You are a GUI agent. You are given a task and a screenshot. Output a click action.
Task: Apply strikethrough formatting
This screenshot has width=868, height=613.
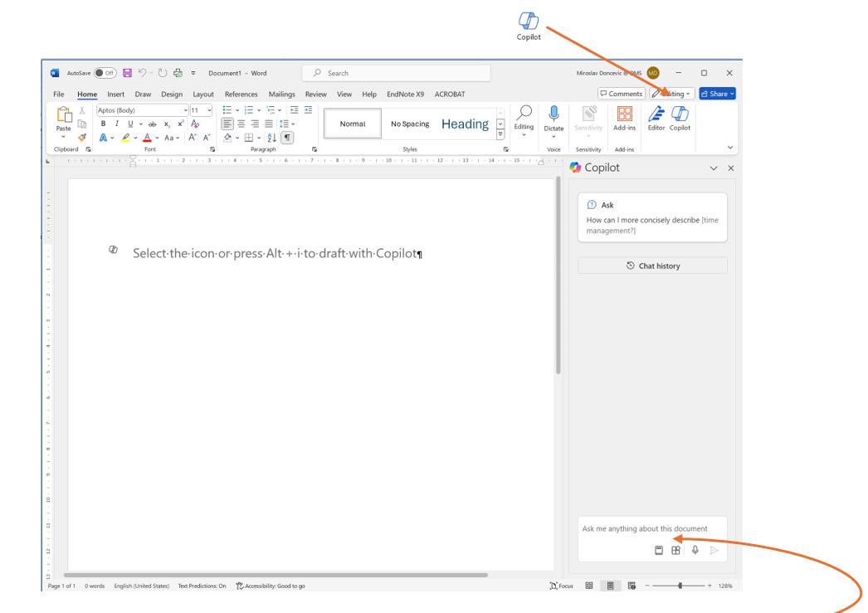[x=152, y=124]
